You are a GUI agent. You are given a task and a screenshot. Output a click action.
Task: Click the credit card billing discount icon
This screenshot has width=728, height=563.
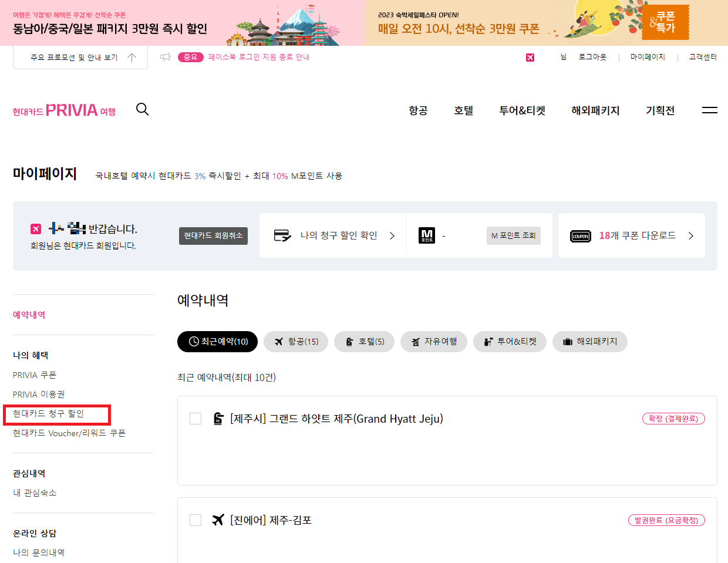[x=282, y=235]
